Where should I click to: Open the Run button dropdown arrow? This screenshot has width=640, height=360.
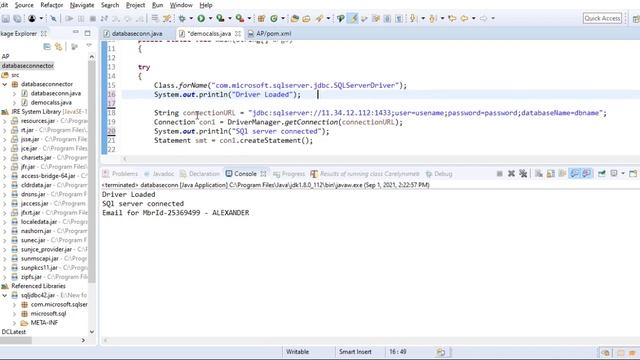tap(211, 18)
